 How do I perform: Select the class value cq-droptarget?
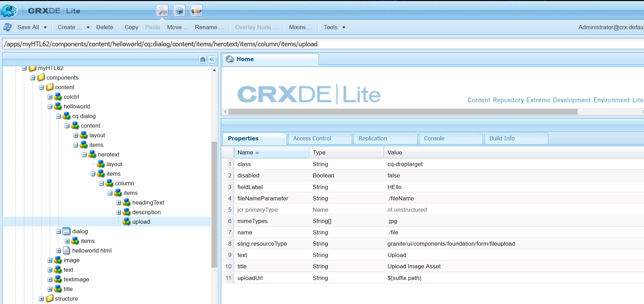[x=405, y=164]
